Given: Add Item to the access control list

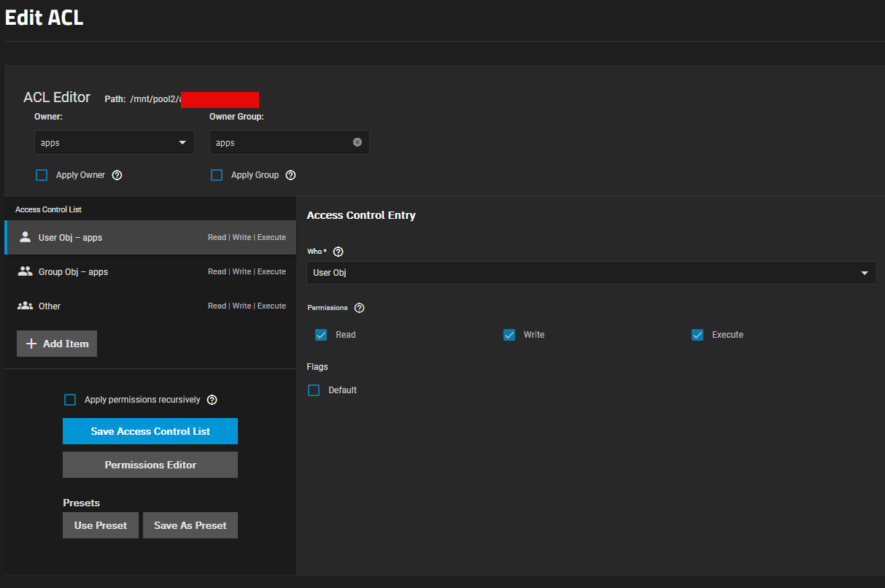Looking at the screenshot, I should tap(57, 344).
